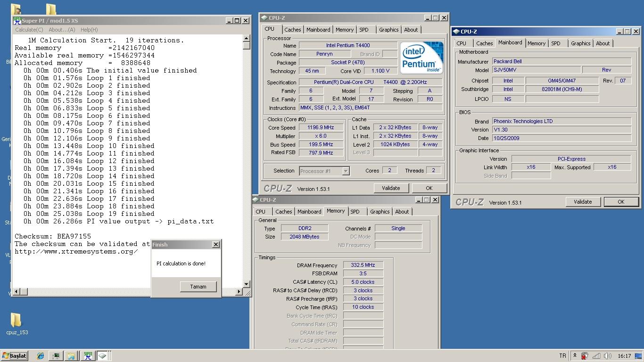Click the Core Speed value 1196.9 MHz
The width and height of the screenshot is (644, 362).
pyautogui.click(x=321, y=128)
